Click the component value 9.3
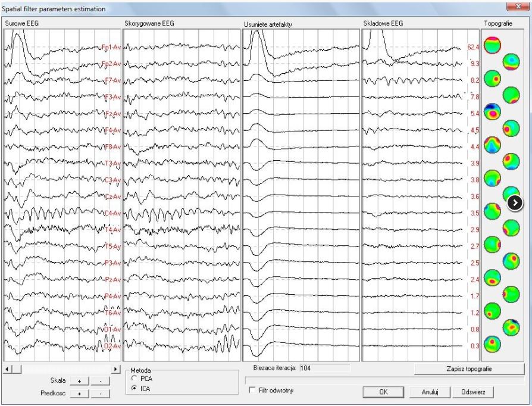The image size is (532, 406). pyautogui.click(x=475, y=64)
